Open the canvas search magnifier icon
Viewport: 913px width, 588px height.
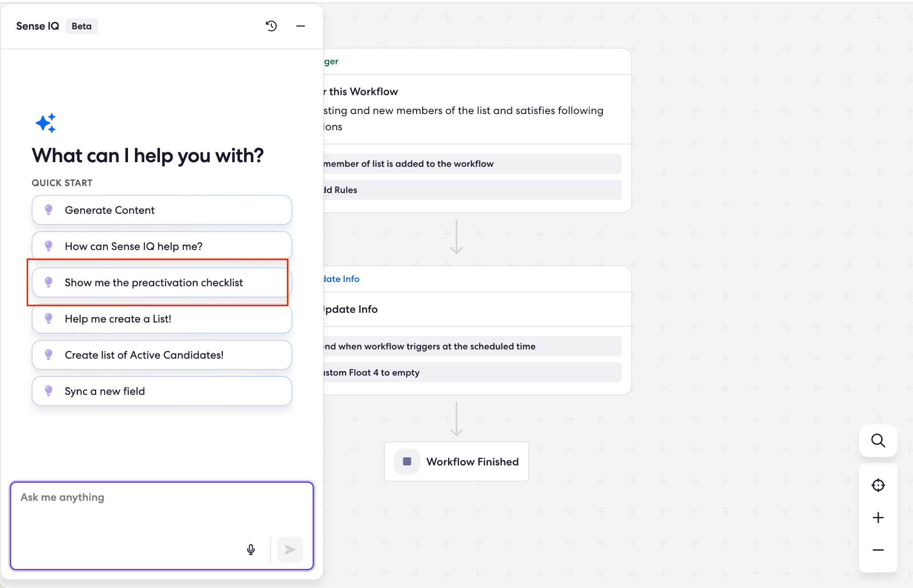(878, 441)
